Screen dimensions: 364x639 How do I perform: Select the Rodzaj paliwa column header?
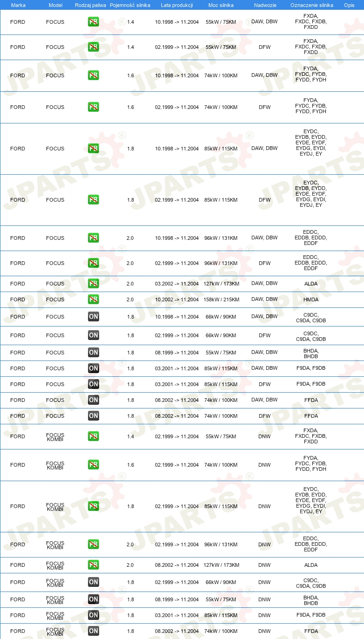[90, 5]
